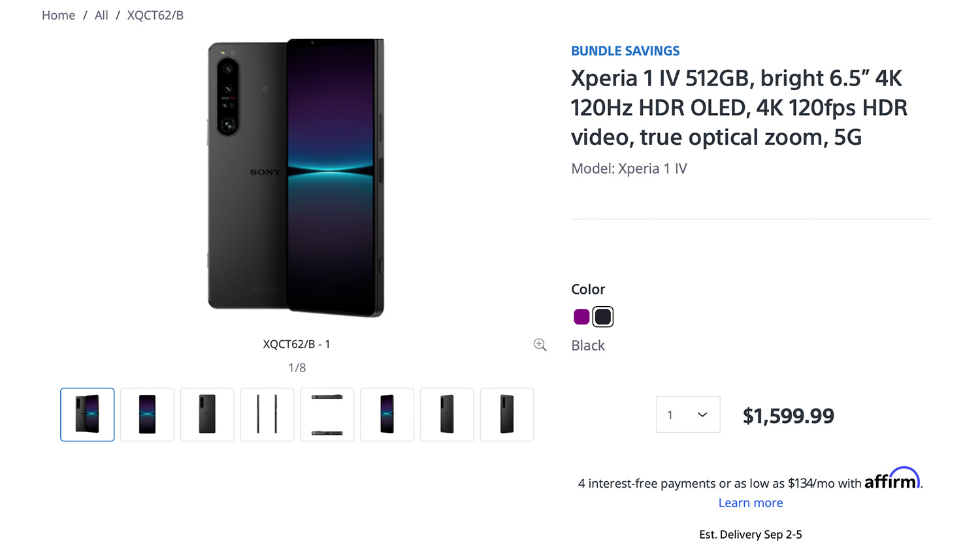The width and height of the screenshot is (980, 551).
Task: Select the third thumbnail showing phone back
Action: (207, 415)
